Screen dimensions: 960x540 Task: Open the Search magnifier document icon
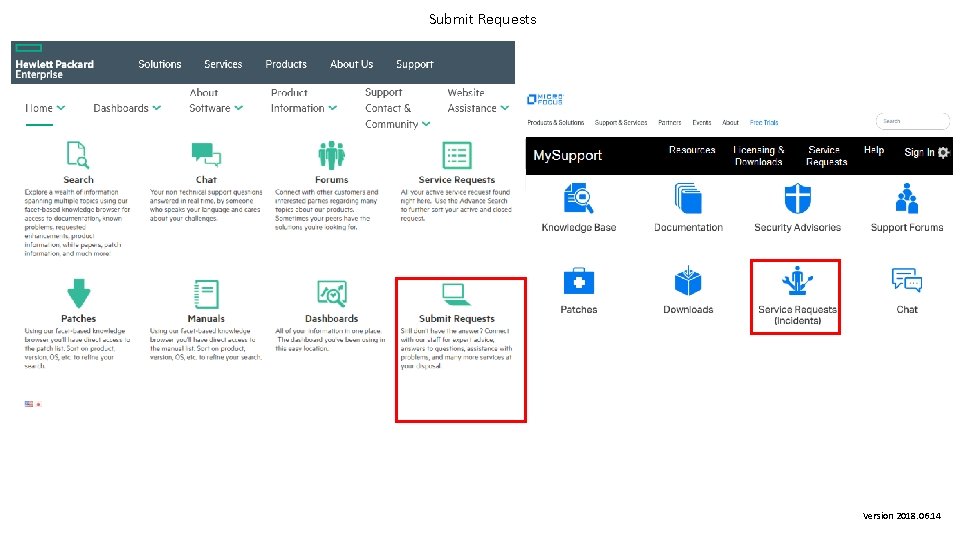point(78,154)
